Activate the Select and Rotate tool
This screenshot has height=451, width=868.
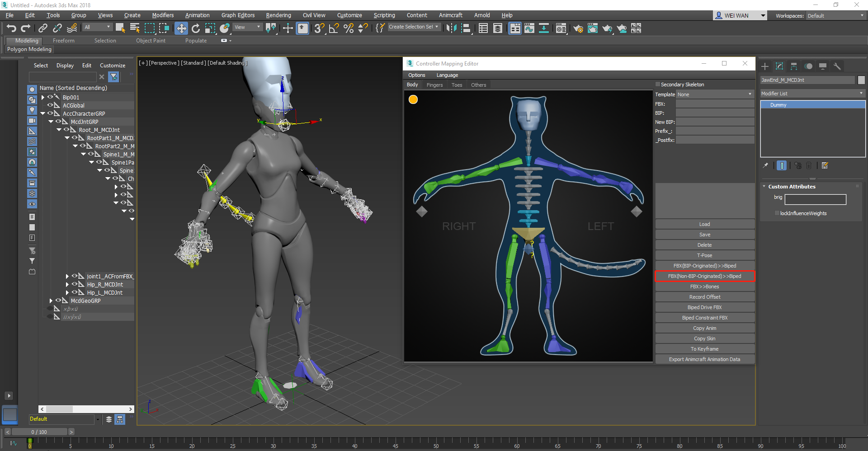(x=195, y=28)
